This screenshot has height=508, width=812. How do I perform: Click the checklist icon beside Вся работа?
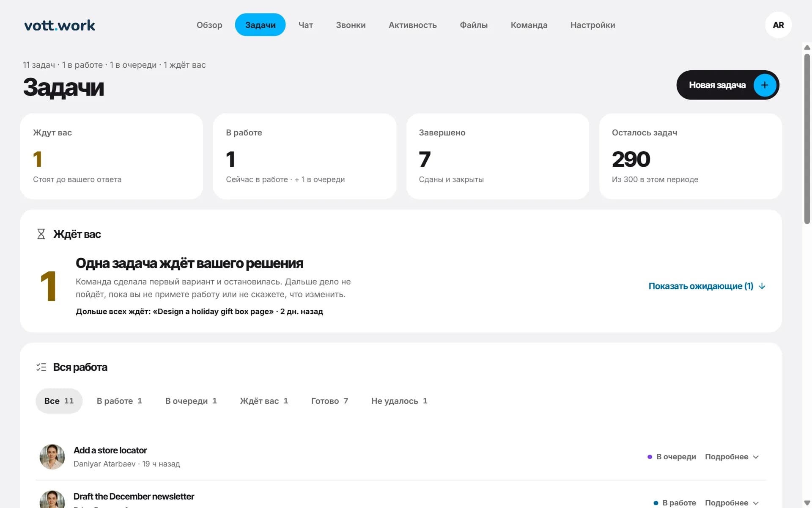(41, 367)
